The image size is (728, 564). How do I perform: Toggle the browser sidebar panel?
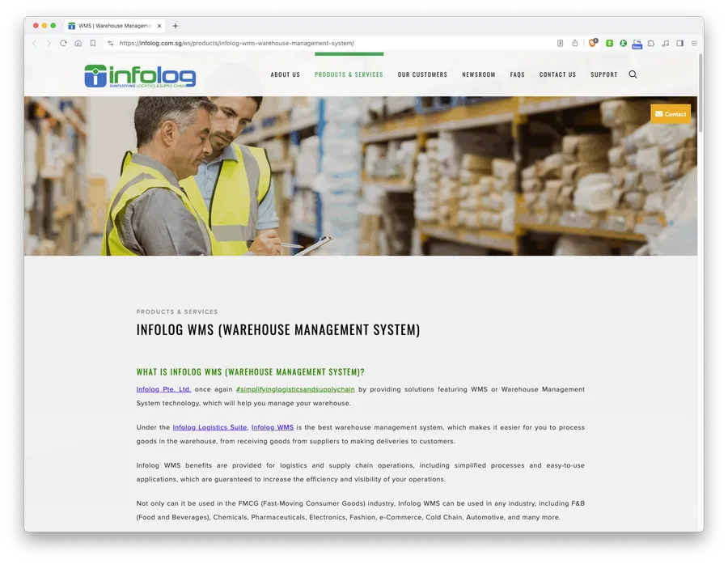[679, 43]
